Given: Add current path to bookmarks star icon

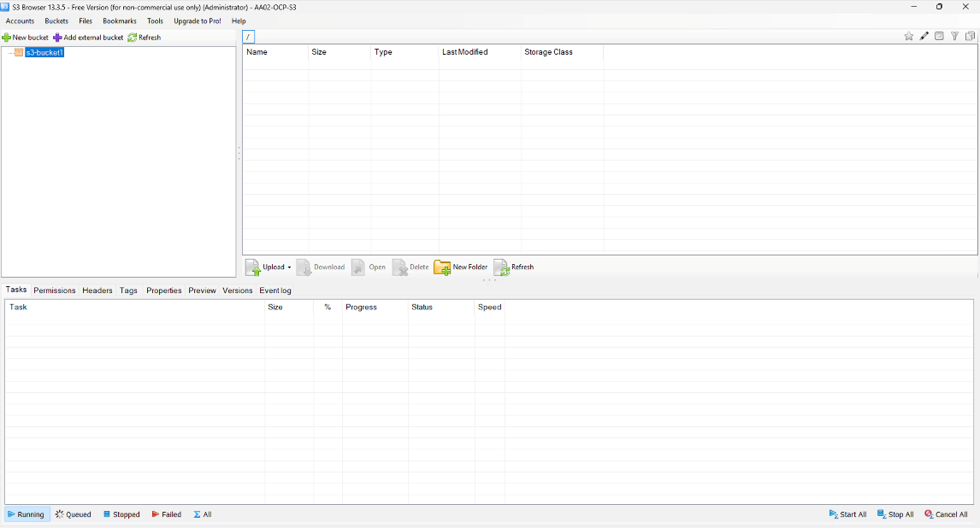Looking at the screenshot, I should pos(909,36).
